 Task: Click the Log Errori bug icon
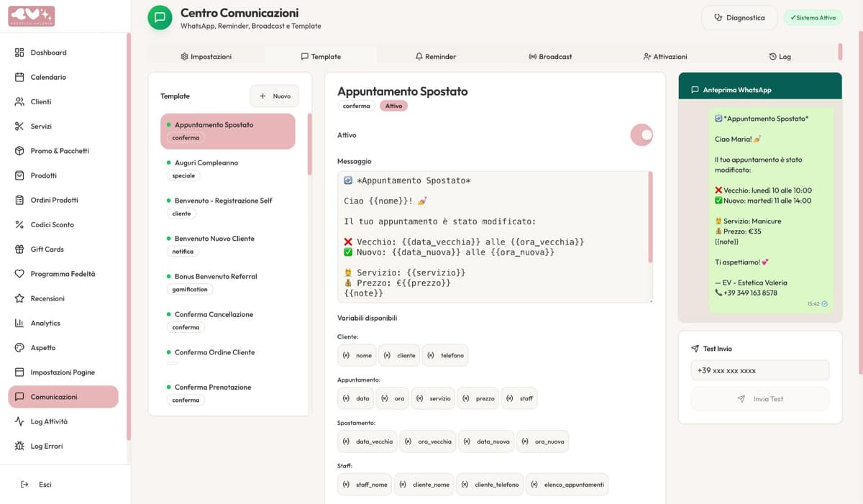pyautogui.click(x=19, y=446)
